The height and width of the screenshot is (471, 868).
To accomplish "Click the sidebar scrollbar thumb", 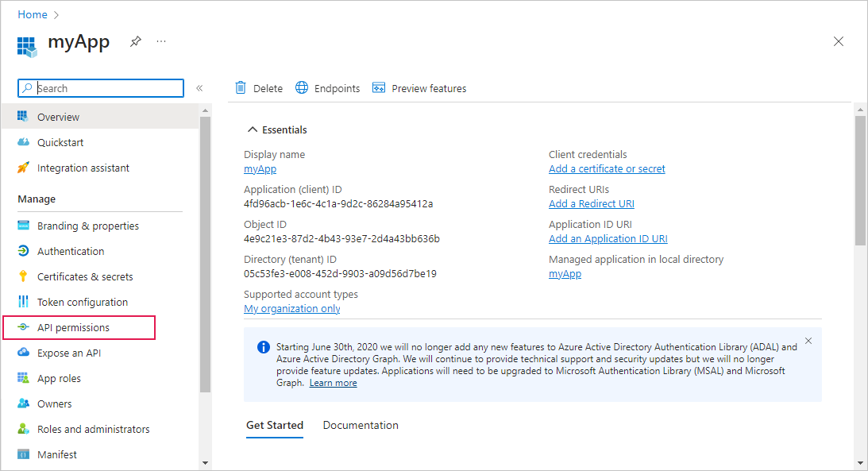I will (x=206, y=255).
